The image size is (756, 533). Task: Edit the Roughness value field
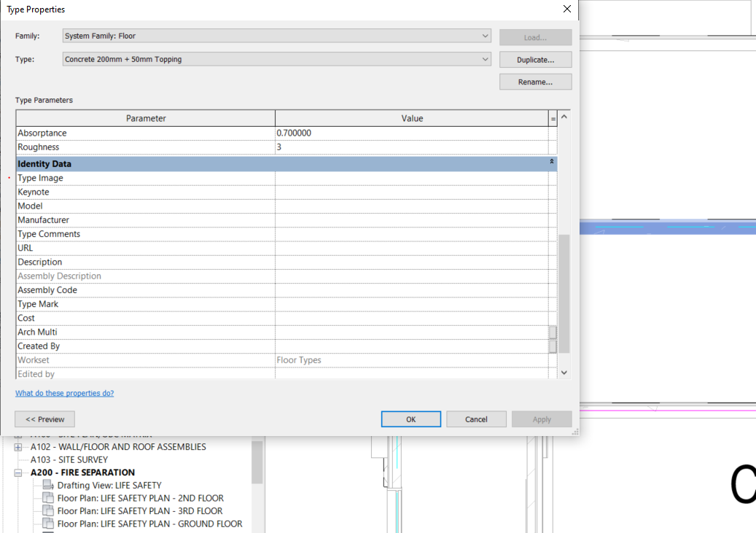(x=365, y=147)
